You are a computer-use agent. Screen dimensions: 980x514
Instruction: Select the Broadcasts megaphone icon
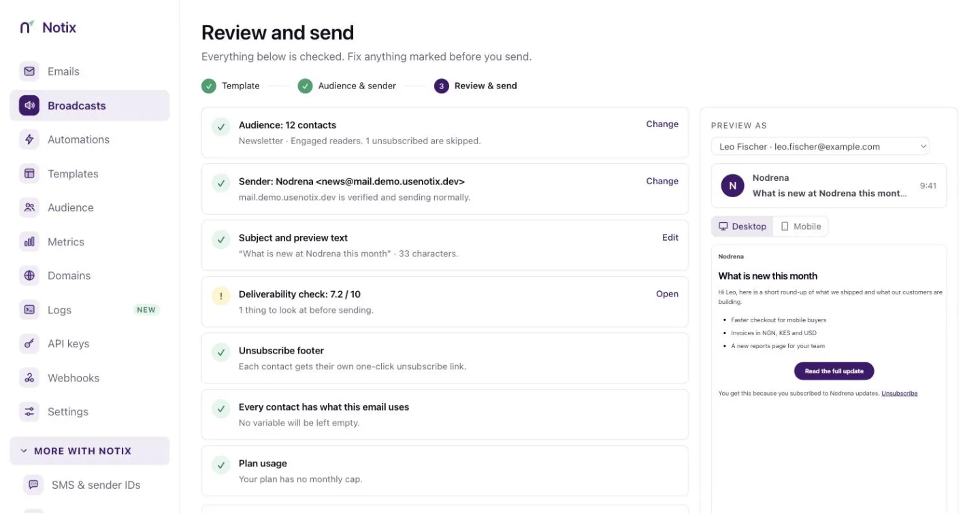[x=29, y=105]
